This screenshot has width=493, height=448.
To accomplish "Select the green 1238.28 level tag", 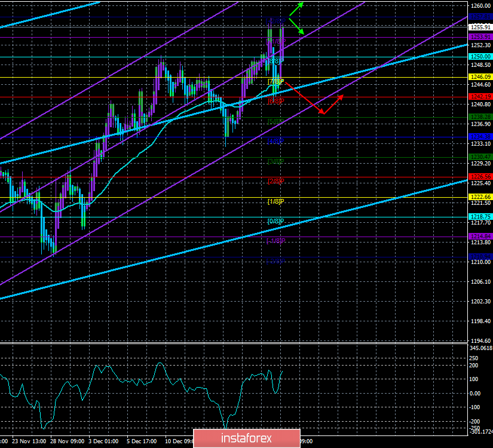I will [x=480, y=116].
